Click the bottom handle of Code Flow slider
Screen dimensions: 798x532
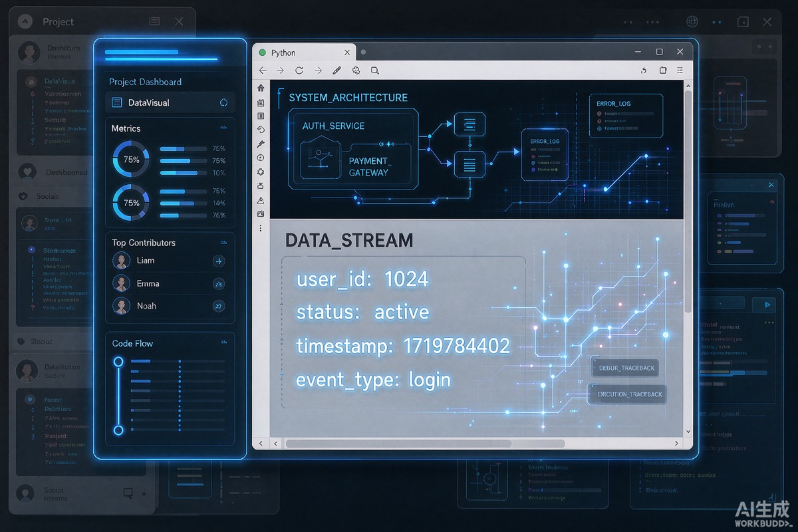[x=118, y=430]
